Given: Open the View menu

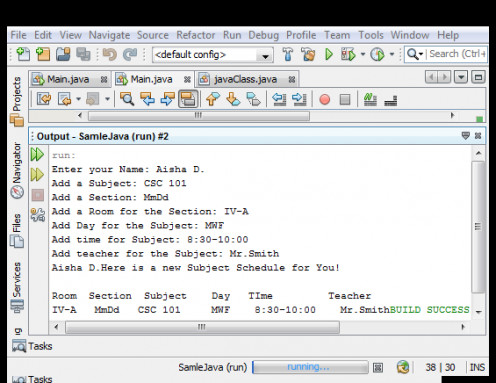Looking at the screenshot, I should 70,35.
